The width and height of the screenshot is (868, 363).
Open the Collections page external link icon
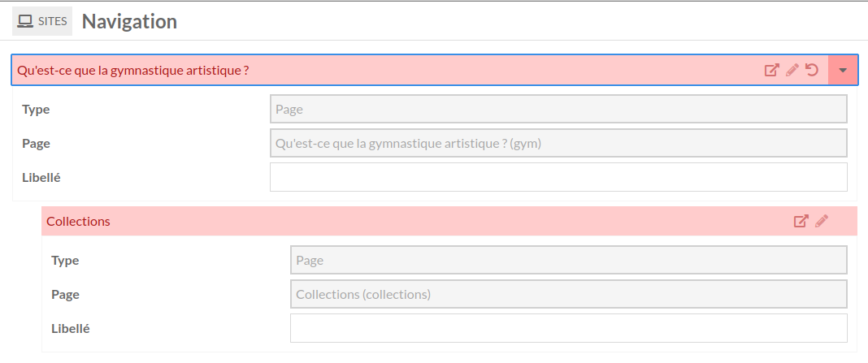click(x=801, y=222)
